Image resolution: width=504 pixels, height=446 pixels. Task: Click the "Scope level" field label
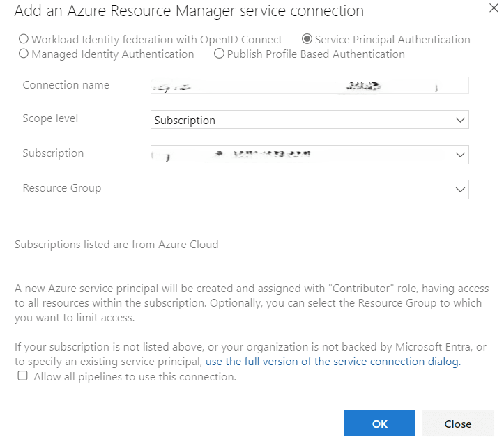(x=50, y=118)
